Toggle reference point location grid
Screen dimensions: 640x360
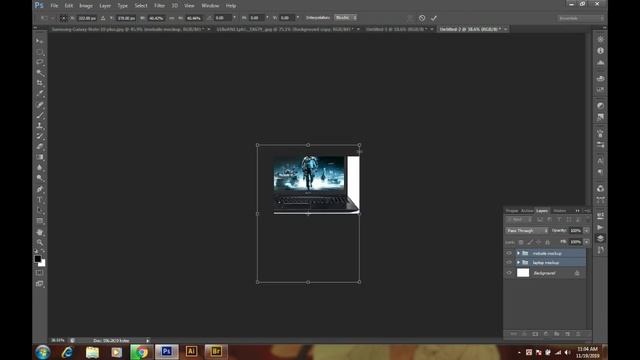tap(63, 18)
